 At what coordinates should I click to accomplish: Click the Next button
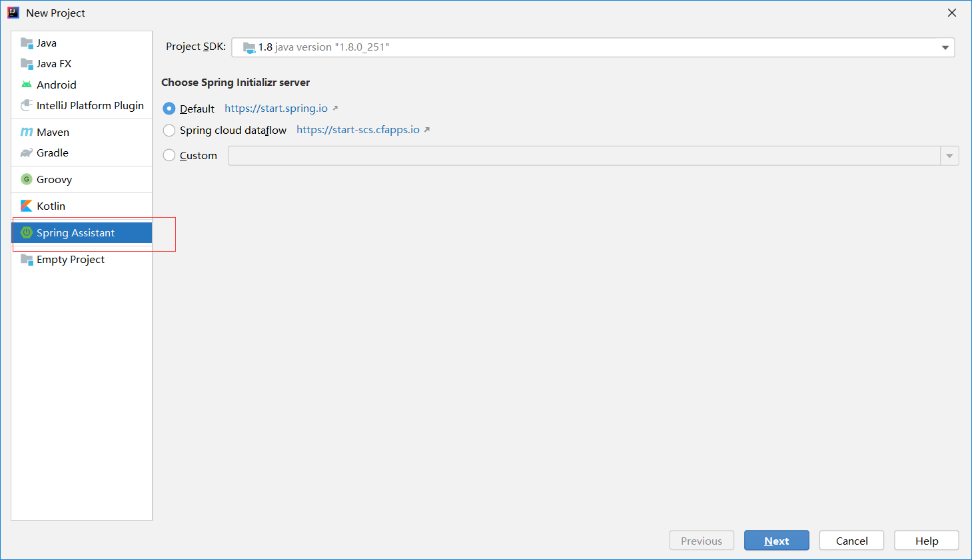[776, 541]
